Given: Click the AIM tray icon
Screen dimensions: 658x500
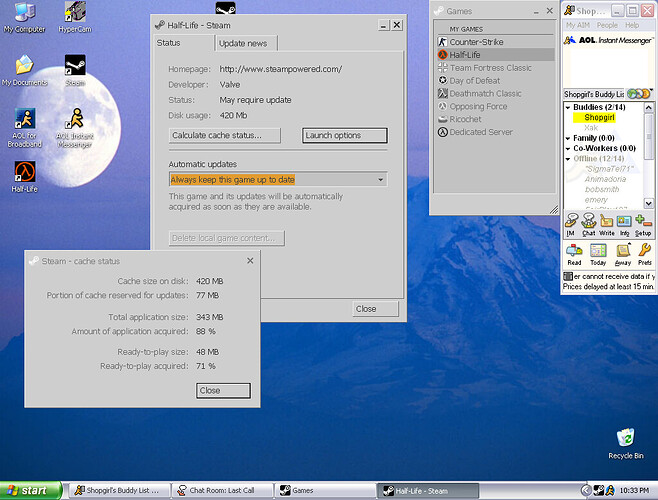Looking at the screenshot, I should click(610, 490).
